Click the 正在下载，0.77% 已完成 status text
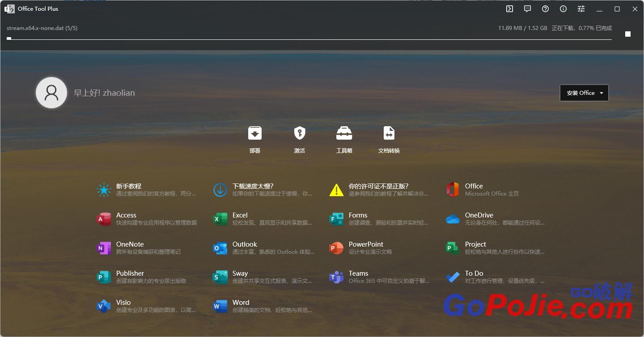Screen dimensions: 644x337 (582, 28)
